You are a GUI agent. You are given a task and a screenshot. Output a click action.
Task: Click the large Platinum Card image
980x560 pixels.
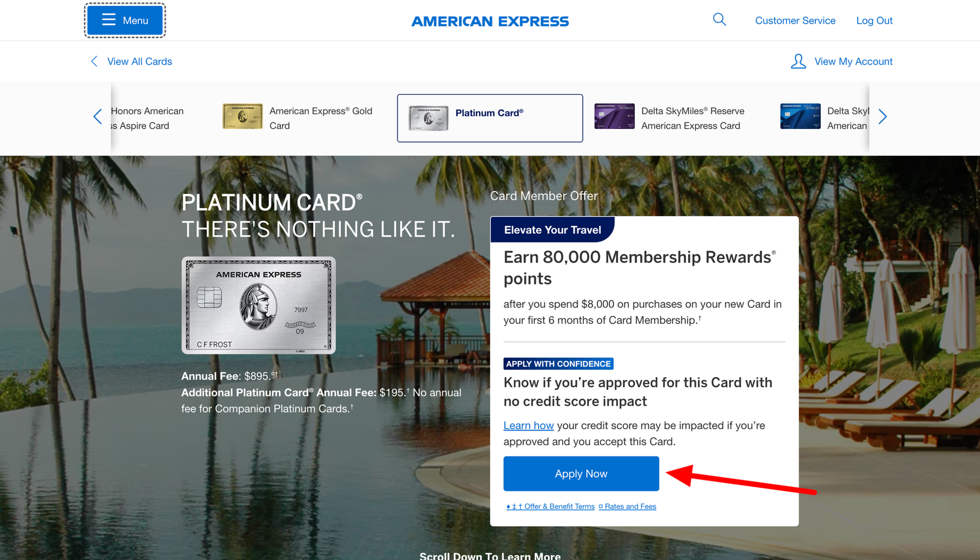(258, 306)
